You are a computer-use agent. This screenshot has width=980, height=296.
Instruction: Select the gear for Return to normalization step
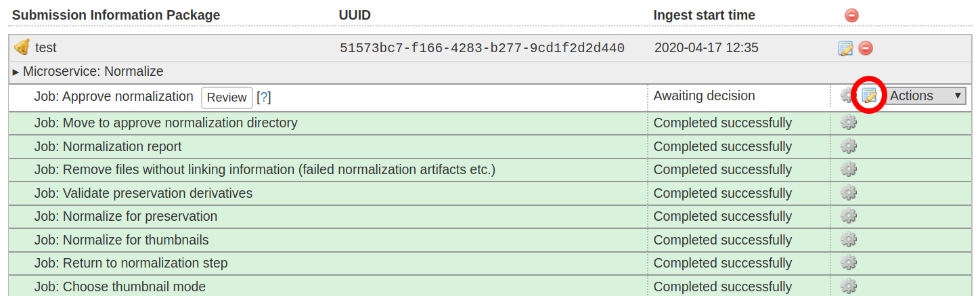848,263
